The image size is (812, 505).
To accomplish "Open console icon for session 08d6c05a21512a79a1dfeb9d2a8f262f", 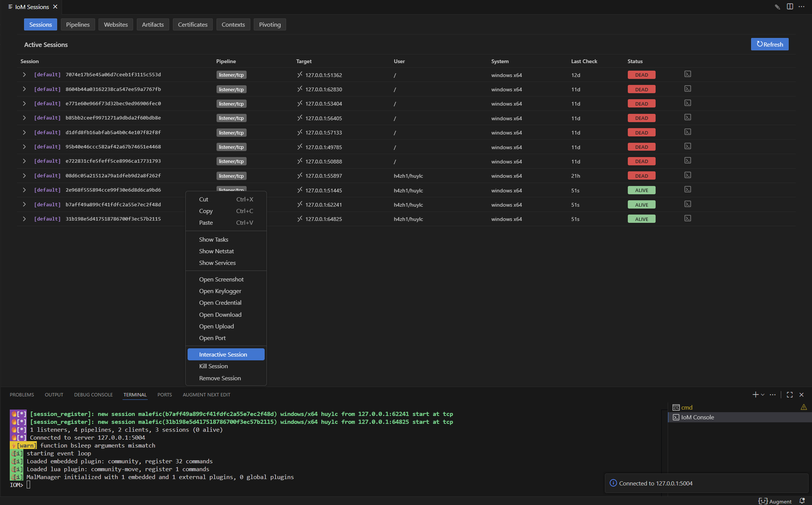I will tap(688, 175).
